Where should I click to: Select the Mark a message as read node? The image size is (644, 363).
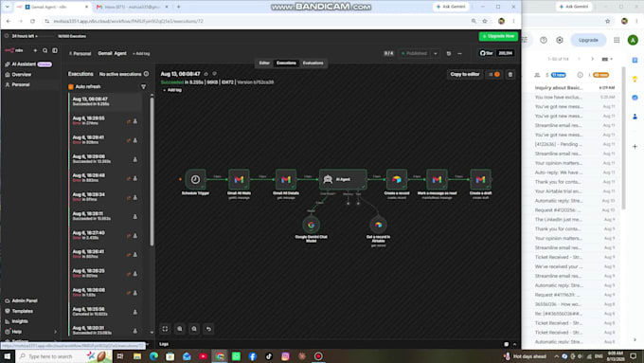click(x=437, y=179)
